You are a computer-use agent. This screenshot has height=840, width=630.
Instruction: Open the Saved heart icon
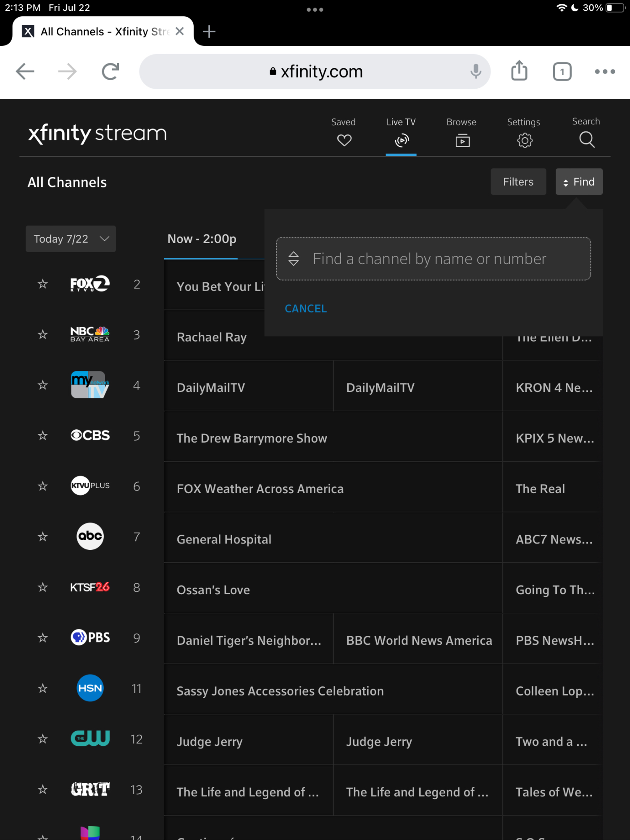pos(344,140)
